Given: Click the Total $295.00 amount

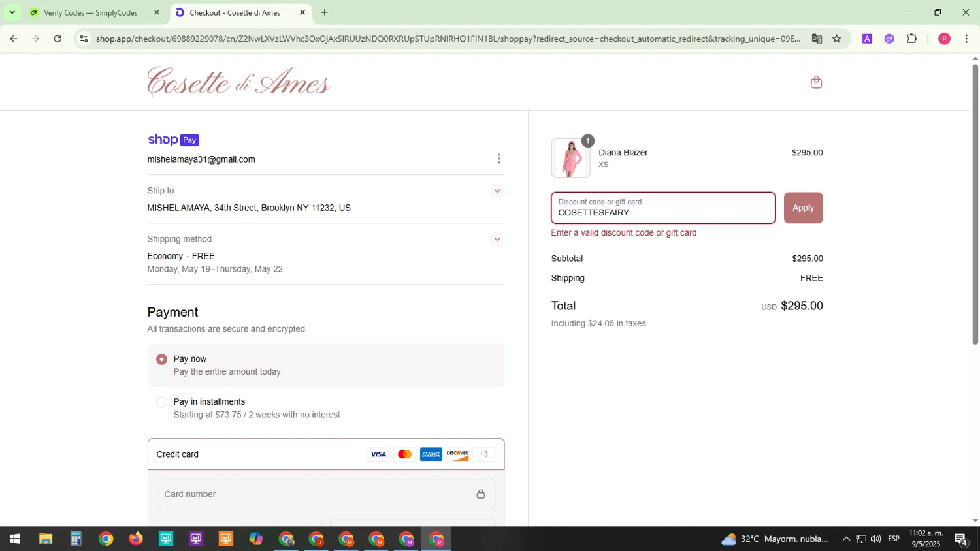Looking at the screenshot, I should tap(802, 306).
